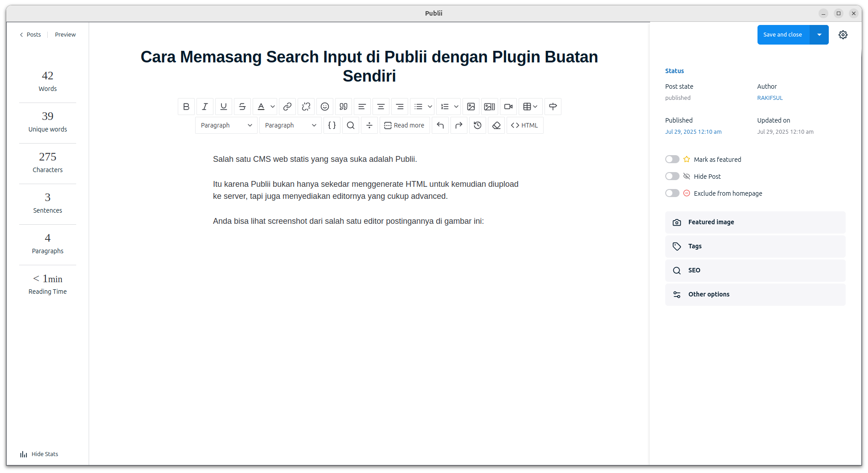This screenshot has height=473, width=868.
Task: Toggle Mark as featured switch
Action: 672,160
